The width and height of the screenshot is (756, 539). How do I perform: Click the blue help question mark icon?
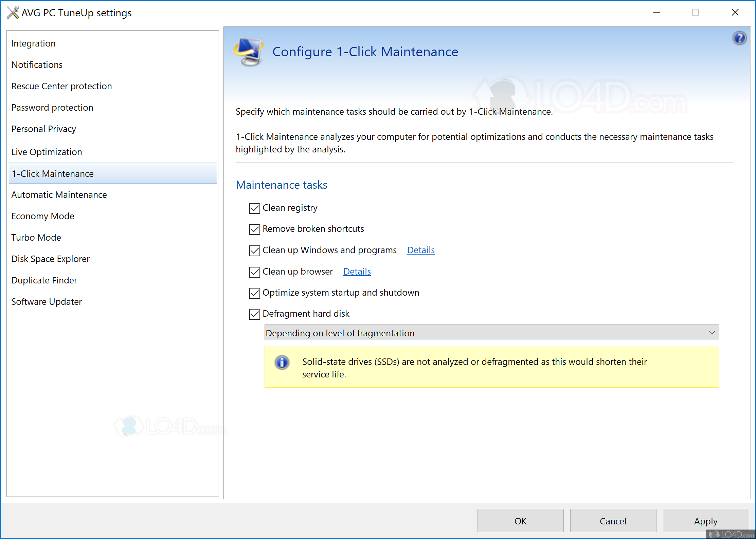tap(739, 38)
